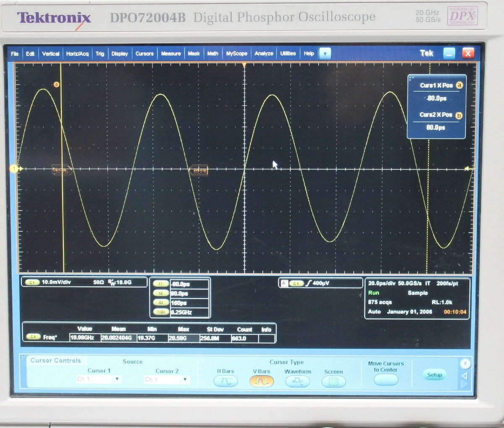Open cursor Setup
Image resolution: width=504 pixels, height=428 pixels.
pos(435,375)
